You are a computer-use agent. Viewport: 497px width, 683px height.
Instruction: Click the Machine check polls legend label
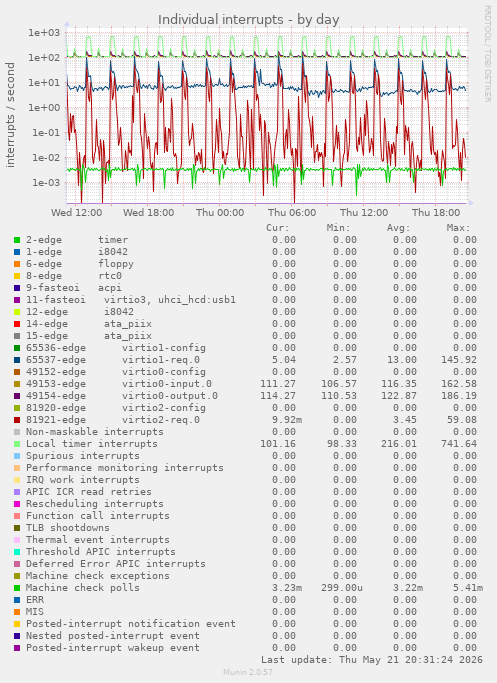[x=83, y=588]
